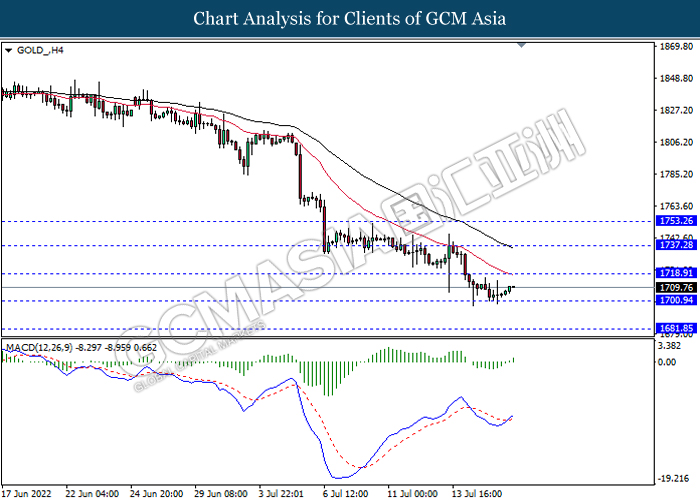Click the 13 Jul 16:00 time label
The height and width of the screenshot is (500, 700).
coord(477,494)
